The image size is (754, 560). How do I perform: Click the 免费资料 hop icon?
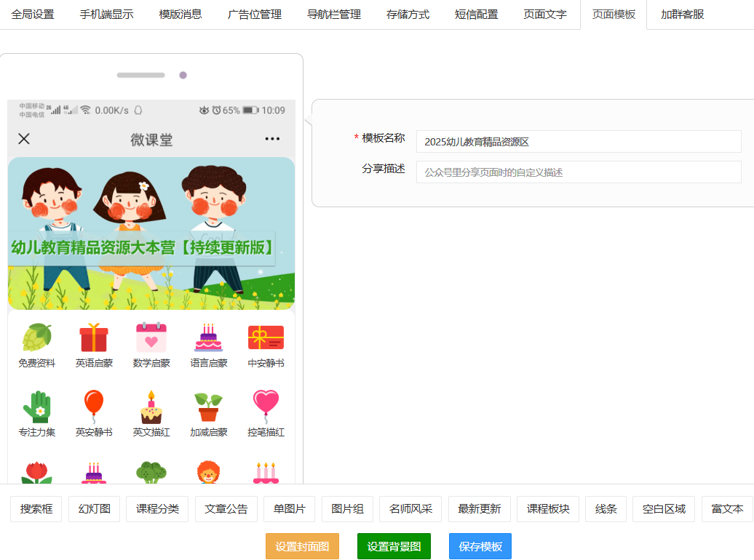[x=37, y=337]
